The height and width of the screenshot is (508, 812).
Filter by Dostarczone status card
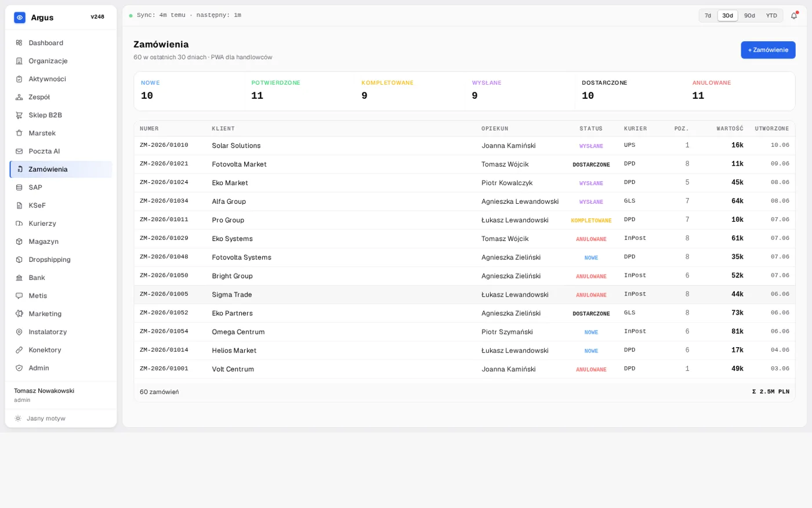coord(630,91)
